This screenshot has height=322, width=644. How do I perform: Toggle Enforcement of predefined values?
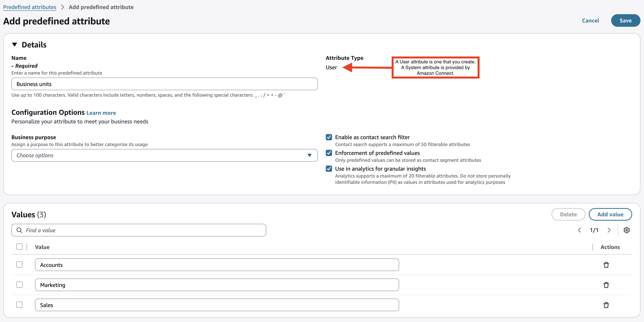[x=329, y=153]
